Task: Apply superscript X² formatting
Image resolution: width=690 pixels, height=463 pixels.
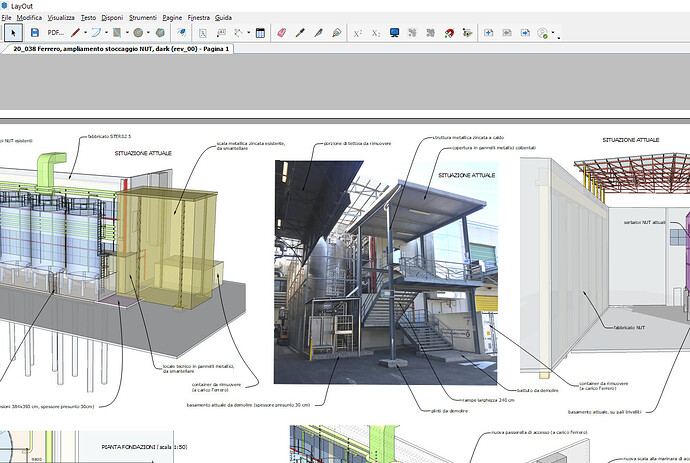Action: pyautogui.click(x=358, y=33)
